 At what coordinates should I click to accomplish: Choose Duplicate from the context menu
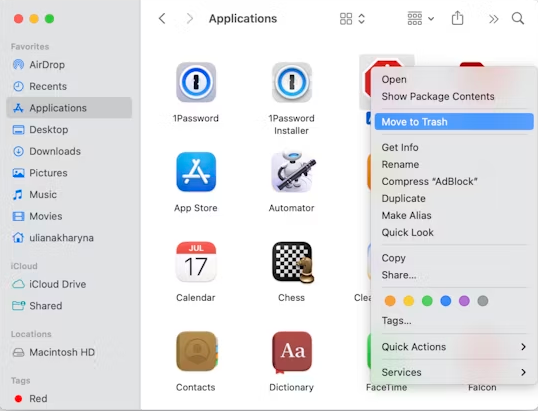click(454, 198)
